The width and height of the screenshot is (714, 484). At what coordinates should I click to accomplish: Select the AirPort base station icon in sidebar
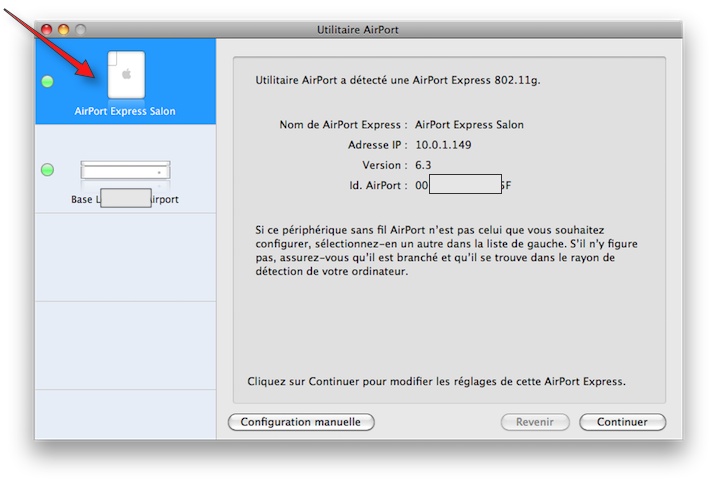125,170
